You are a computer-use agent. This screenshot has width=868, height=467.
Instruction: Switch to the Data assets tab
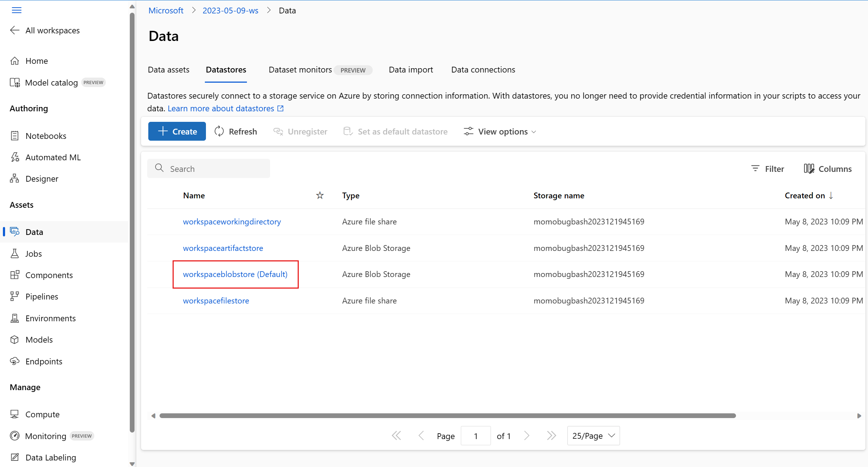point(169,70)
